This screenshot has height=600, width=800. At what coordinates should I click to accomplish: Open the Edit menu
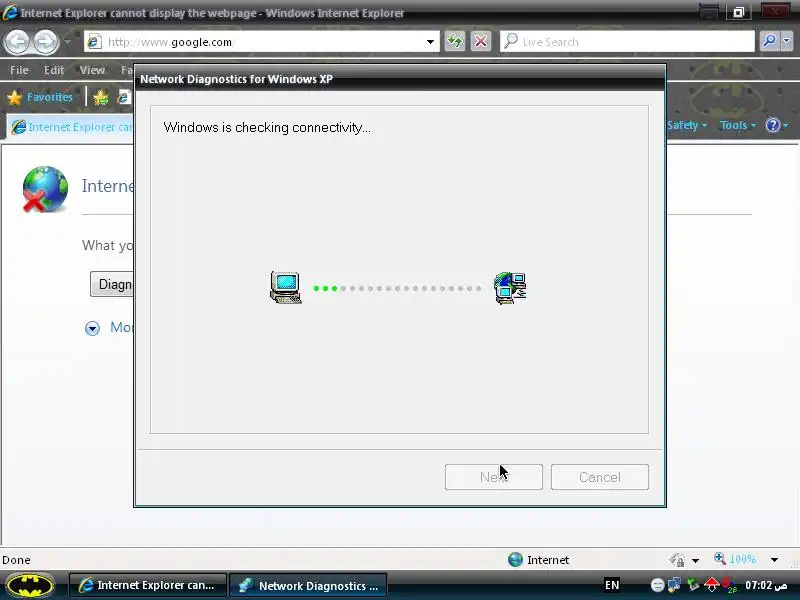coord(54,70)
